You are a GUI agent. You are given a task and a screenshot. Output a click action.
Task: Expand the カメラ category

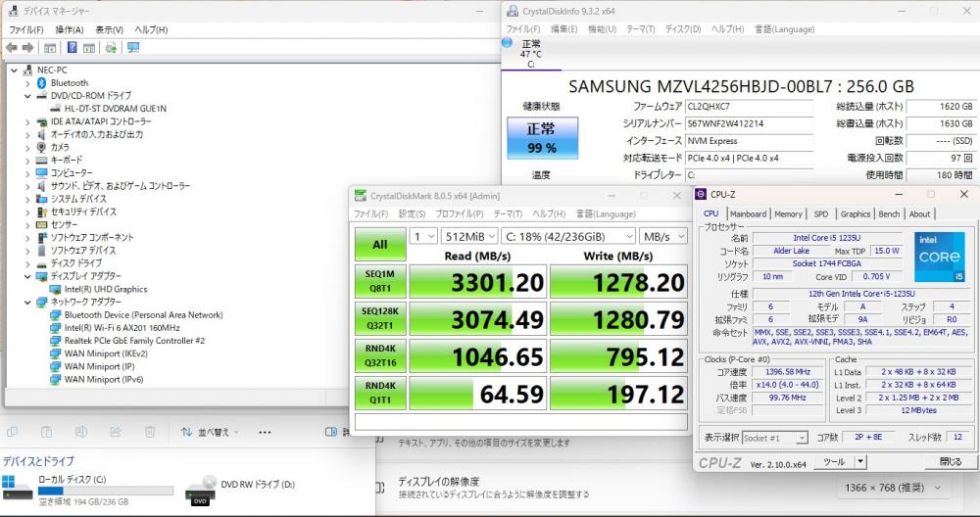[27, 147]
